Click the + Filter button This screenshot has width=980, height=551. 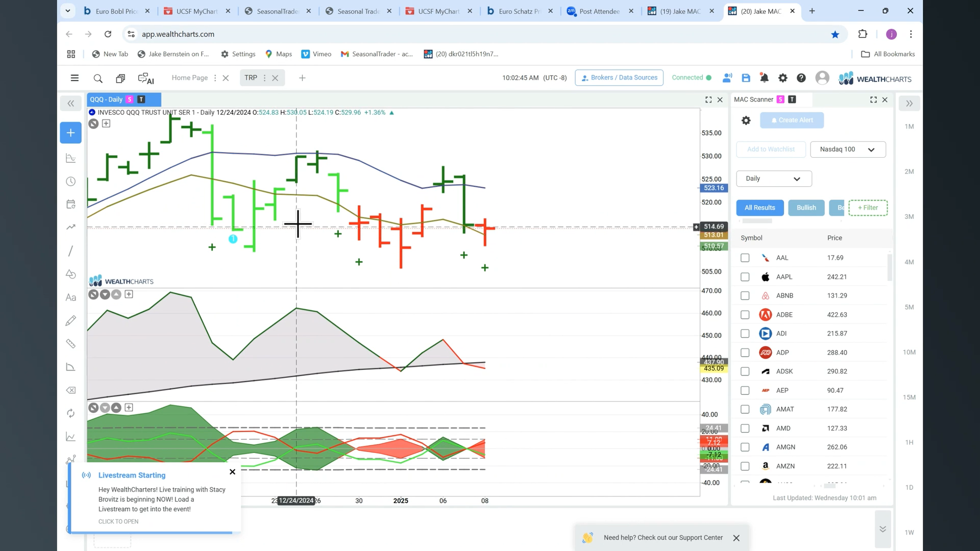pyautogui.click(x=868, y=208)
